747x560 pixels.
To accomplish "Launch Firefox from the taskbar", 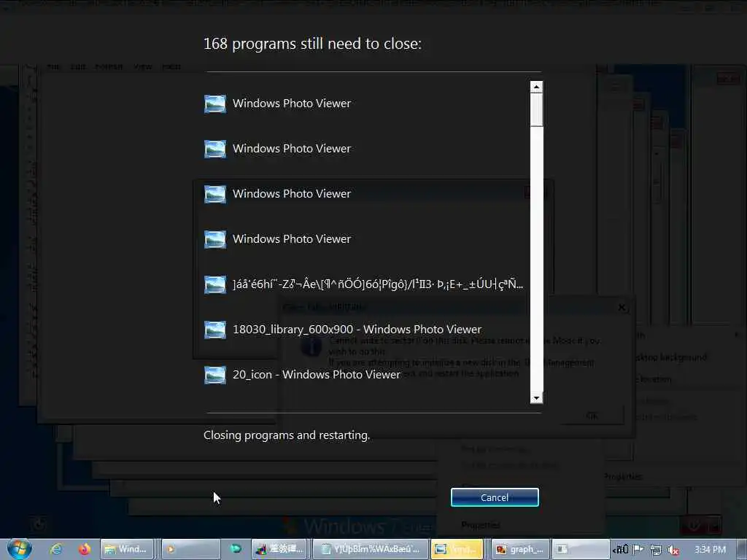I will click(85, 549).
